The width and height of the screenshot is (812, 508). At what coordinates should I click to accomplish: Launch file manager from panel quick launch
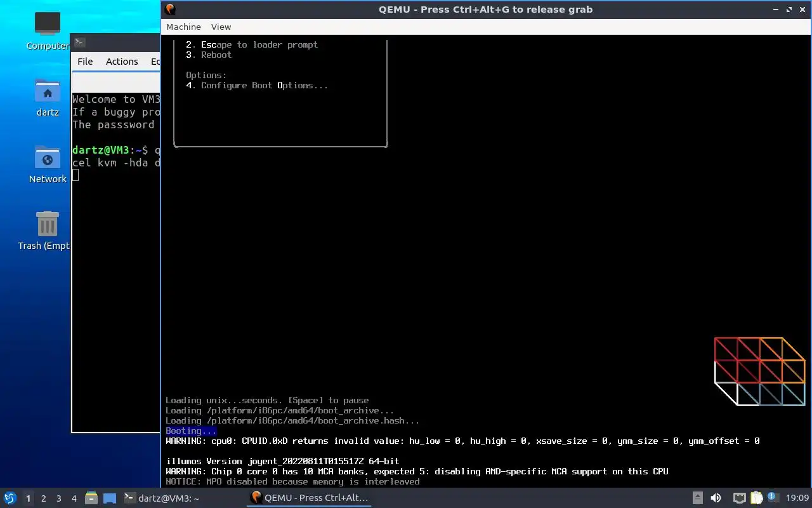[91, 498]
